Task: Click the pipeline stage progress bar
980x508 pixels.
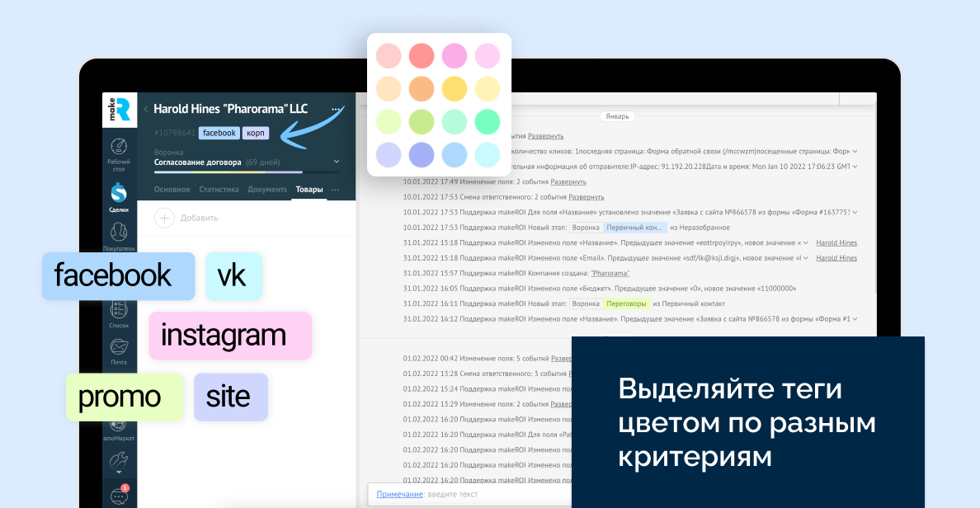Action: [247, 172]
